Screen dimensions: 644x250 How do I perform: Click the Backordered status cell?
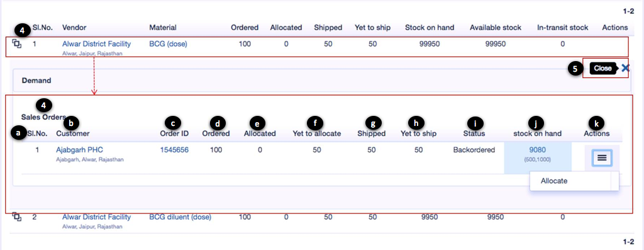474,150
